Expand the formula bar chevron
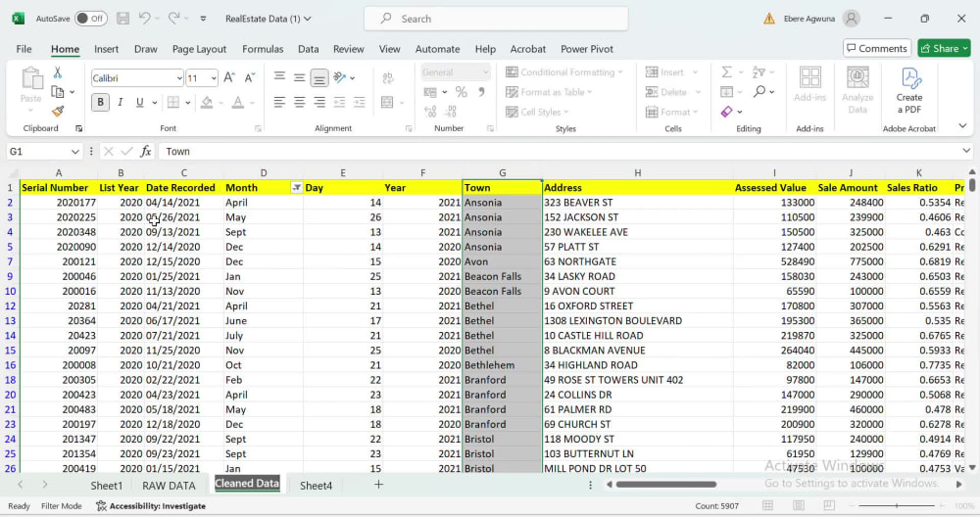 966,151
